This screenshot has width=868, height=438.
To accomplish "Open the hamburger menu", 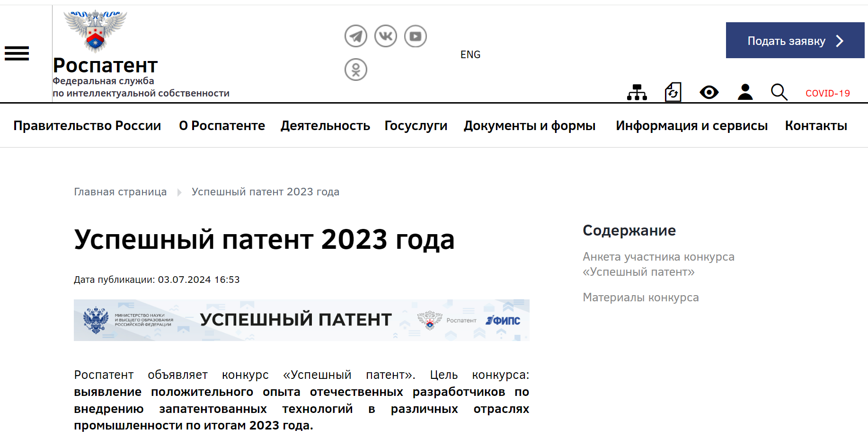I will coord(17,53).
